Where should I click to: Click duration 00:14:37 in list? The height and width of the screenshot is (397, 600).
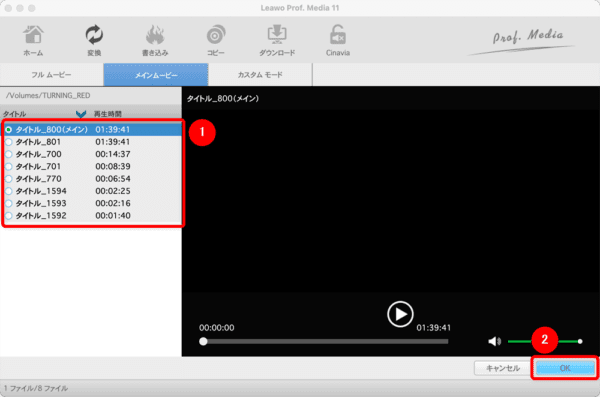[x=113, y=154]
